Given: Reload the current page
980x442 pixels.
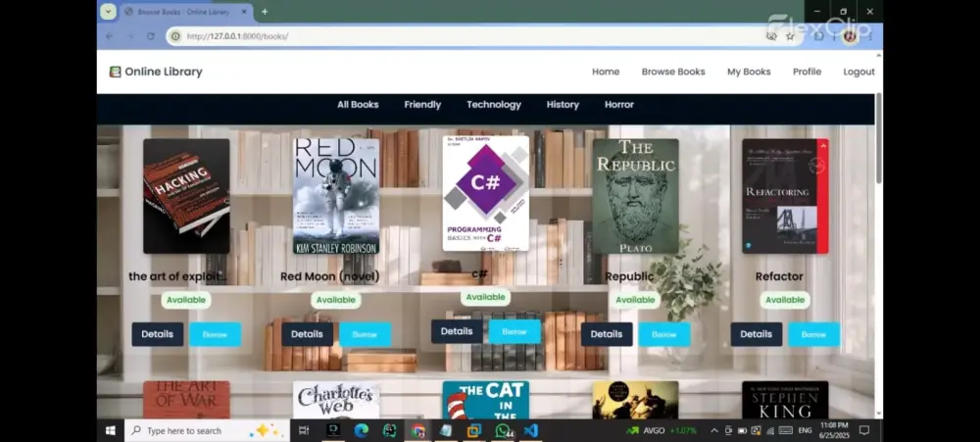Looking at the screenshot, I should [151, 36].
